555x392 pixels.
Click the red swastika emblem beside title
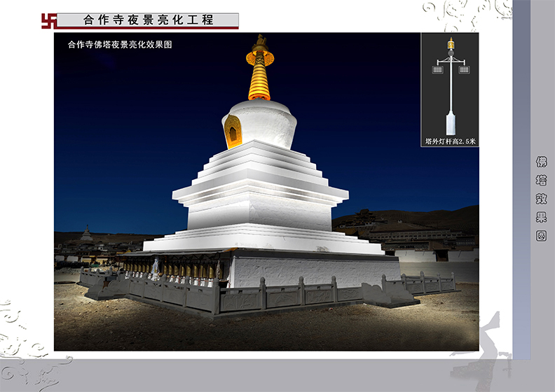tap(49, 21)
